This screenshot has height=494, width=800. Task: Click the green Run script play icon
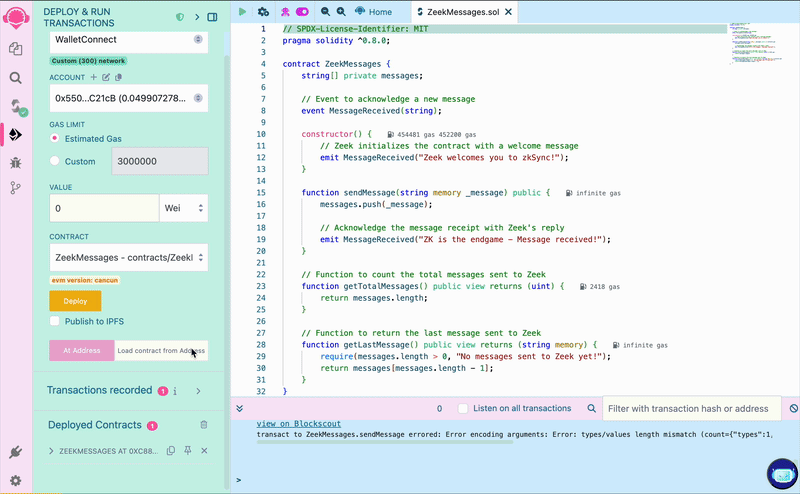(242, 12)
